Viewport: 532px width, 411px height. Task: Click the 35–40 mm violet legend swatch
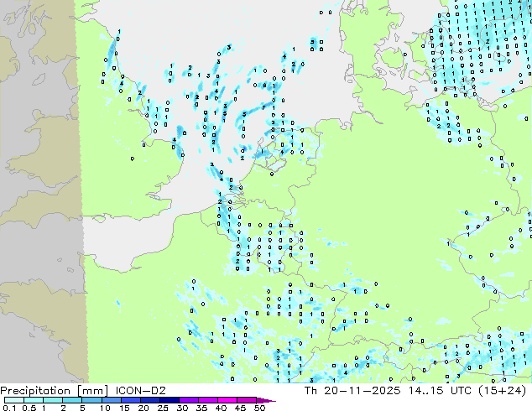[x=207, y=400]
